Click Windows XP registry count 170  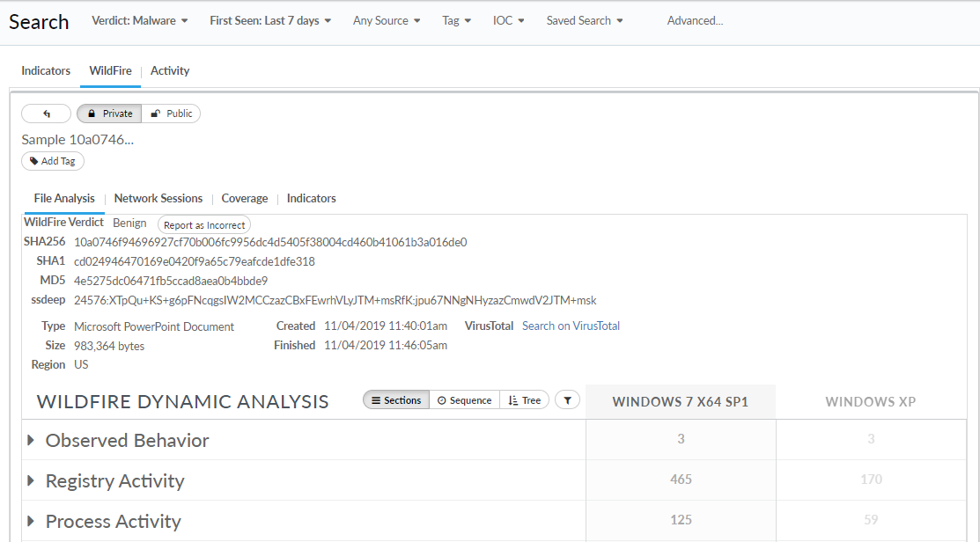pyautogui.click(x=871, y=480)
